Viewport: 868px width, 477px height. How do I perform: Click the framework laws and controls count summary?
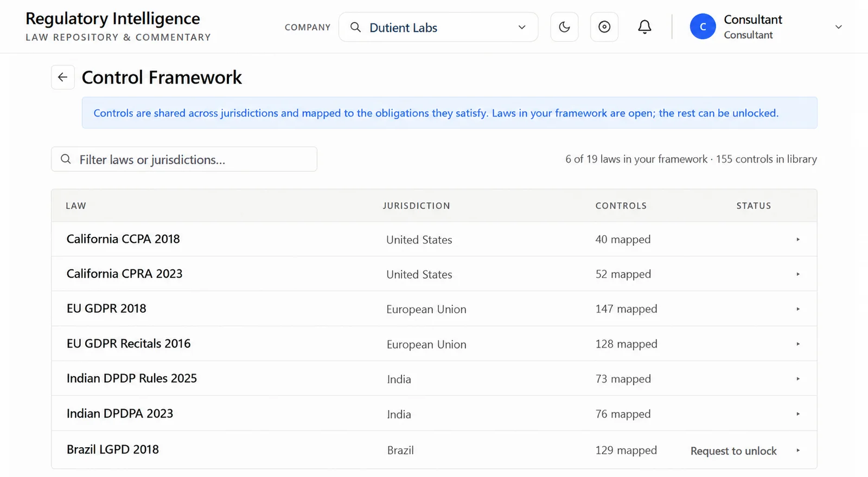click(x=691, y=159)
